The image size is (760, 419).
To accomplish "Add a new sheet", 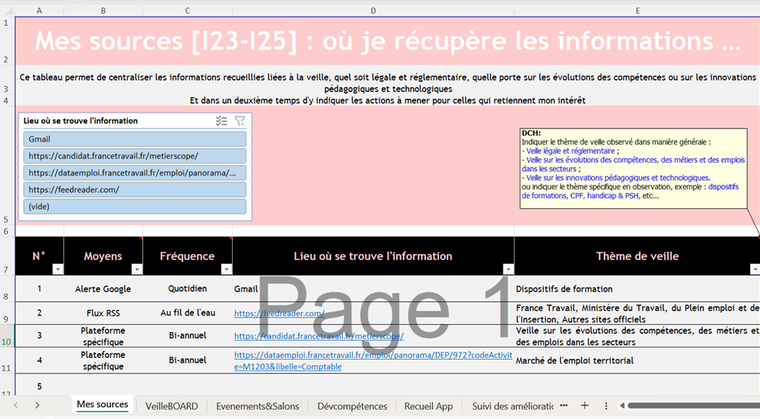I will pyautogui.click(x=585, y=405).
